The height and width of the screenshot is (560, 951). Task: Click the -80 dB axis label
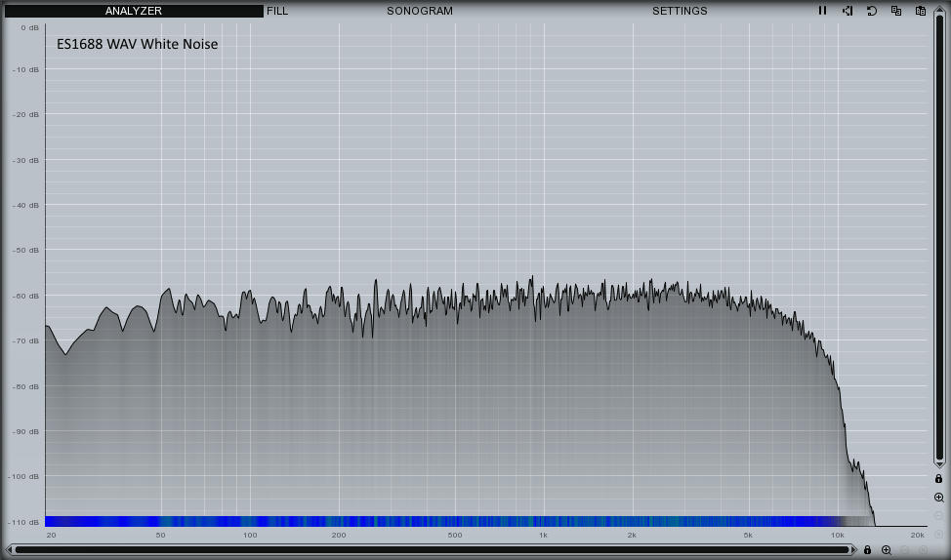25,386
